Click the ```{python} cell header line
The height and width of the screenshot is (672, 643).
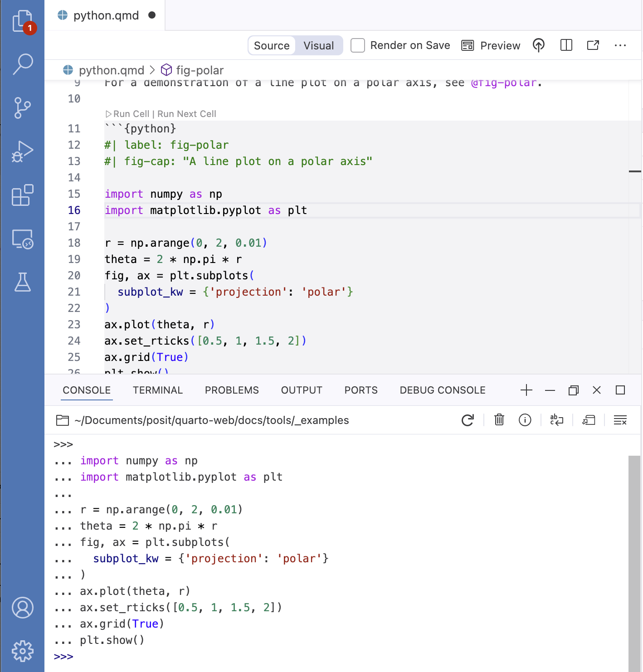pyautogui.click(x=141, y=129)
